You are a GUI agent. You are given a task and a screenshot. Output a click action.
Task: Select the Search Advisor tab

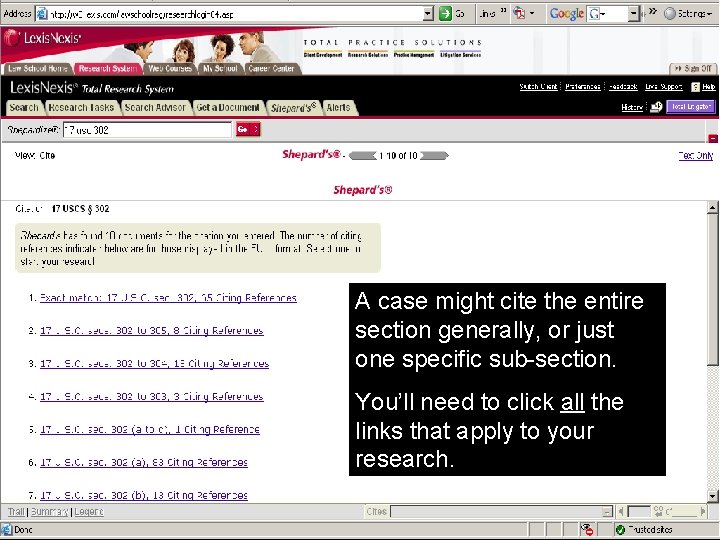coord(155,107)
